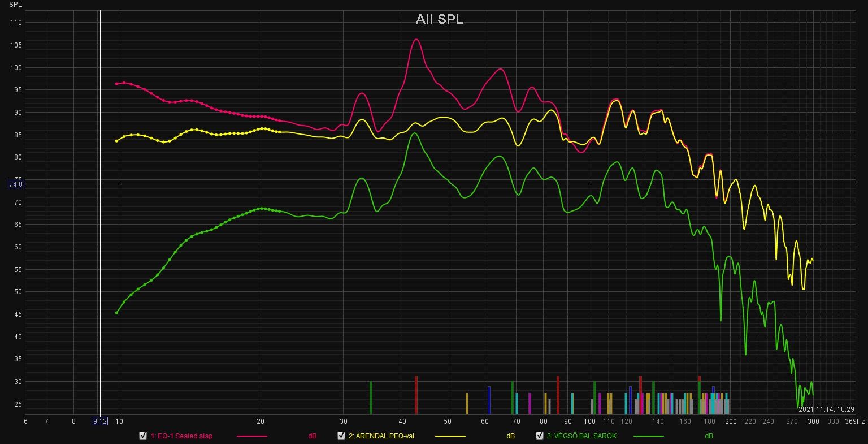Click the yellow dB readout in the legend
868x444 pixels.
coord(511,436)
